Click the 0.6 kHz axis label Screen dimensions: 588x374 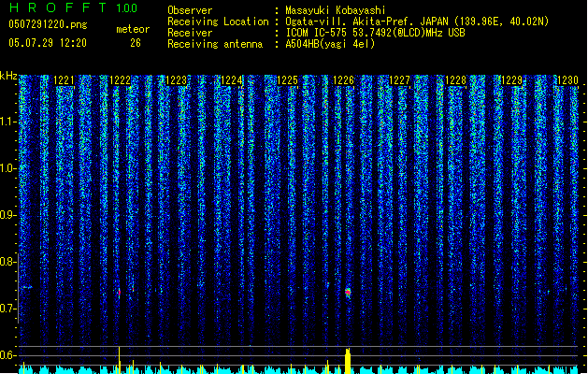(7, 355)
